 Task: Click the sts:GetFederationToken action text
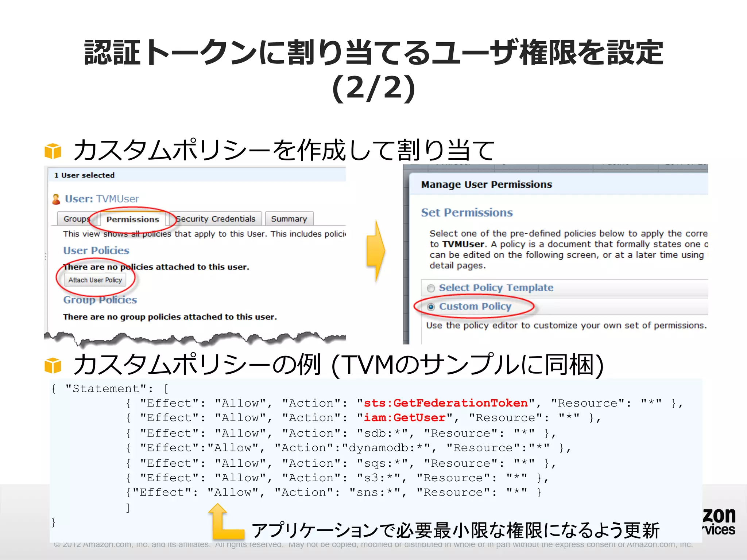[x=446, y=403]
